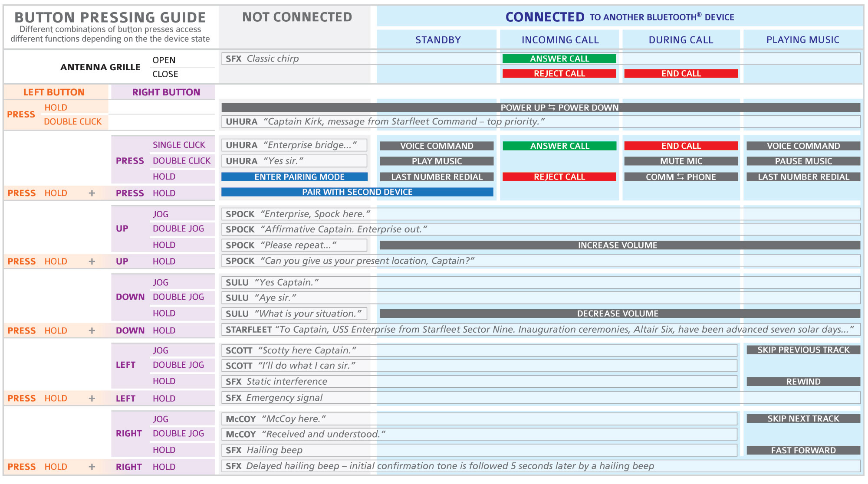Click 'SFX Emergency signal' entry
Viewport: 868px width, 484px height.
(x=541, y=398)
